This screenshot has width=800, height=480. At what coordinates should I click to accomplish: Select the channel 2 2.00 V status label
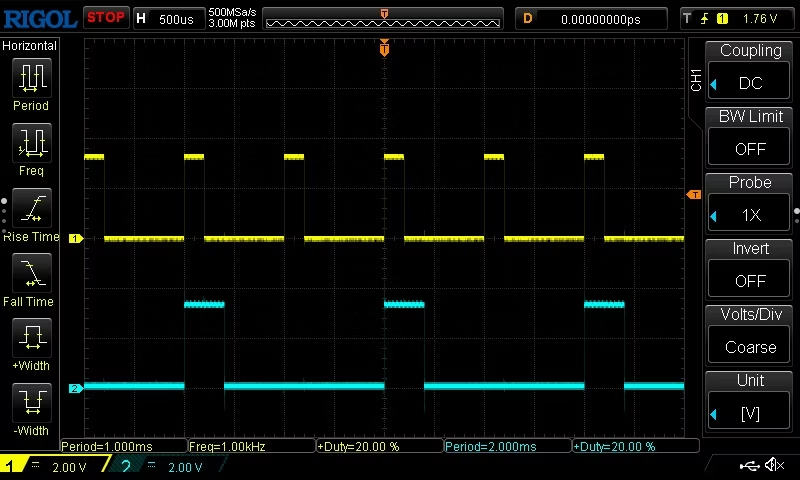[x=185, y=467]
